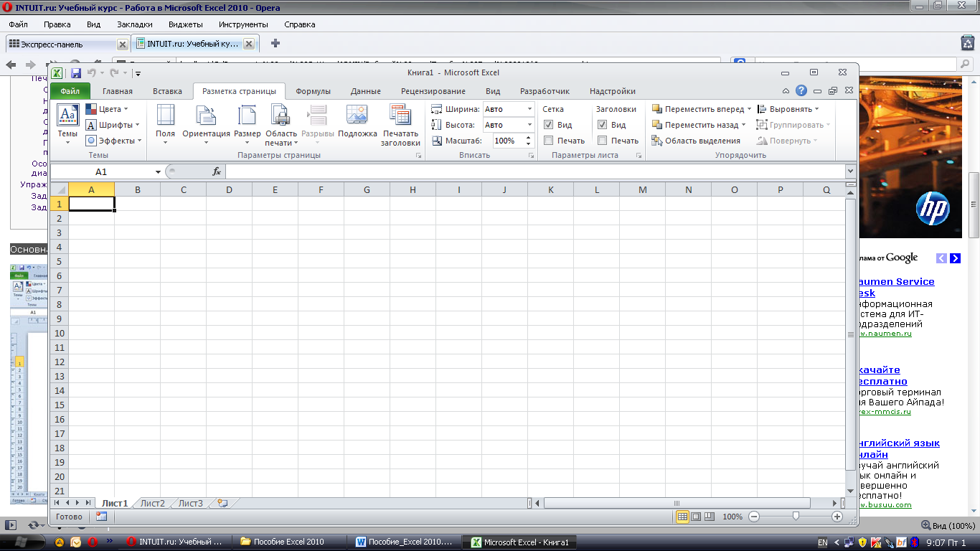Switch to the Данные ribbon tab
This screenshot has width=980, height=551.
(366, 91)
